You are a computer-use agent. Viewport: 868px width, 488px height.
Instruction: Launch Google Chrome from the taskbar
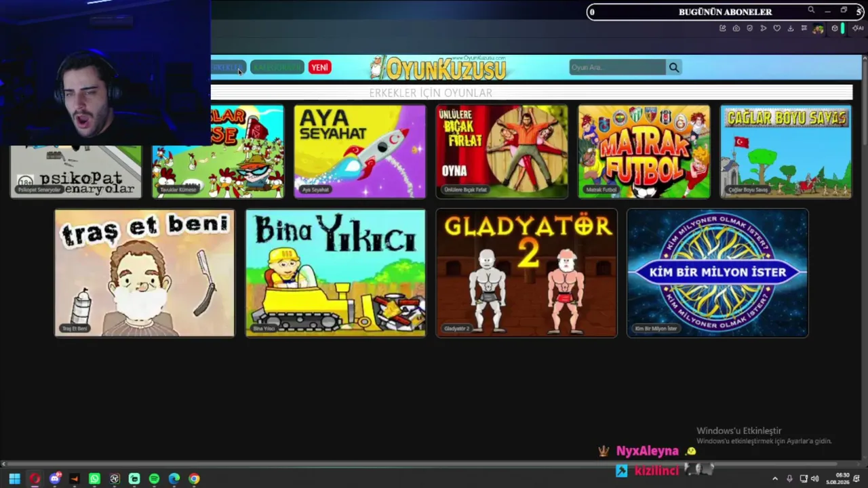click(x=194, y=479)
